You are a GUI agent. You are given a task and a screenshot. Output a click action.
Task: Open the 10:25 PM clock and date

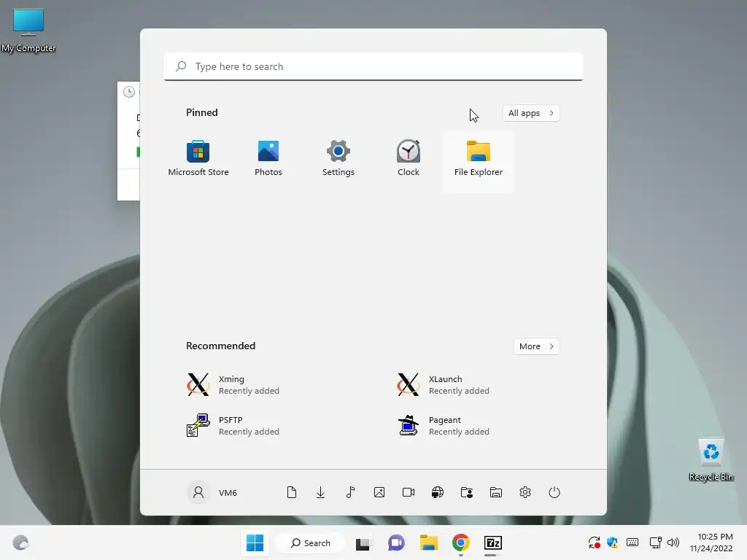pos(711,542)
